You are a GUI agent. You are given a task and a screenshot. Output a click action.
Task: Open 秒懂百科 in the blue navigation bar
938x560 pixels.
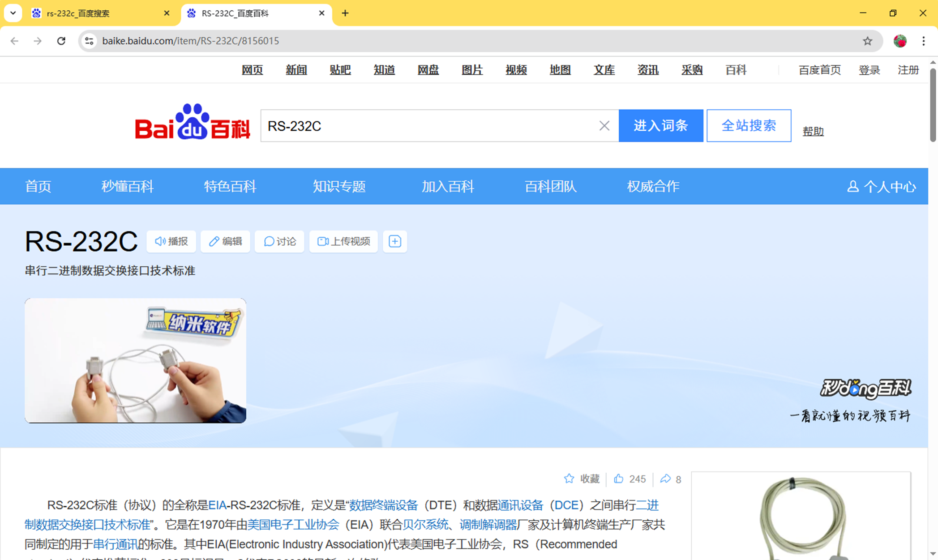(127, 186)
